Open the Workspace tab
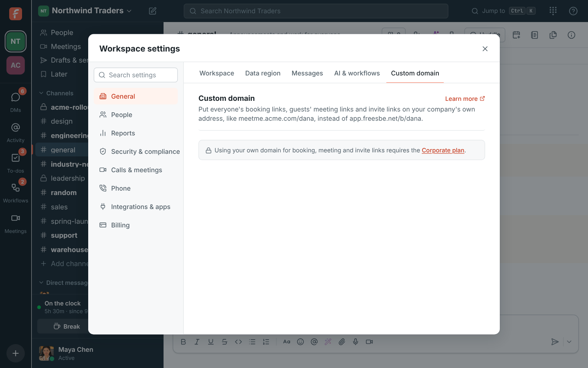Screen dimensions: 588x368 point(217,73)
